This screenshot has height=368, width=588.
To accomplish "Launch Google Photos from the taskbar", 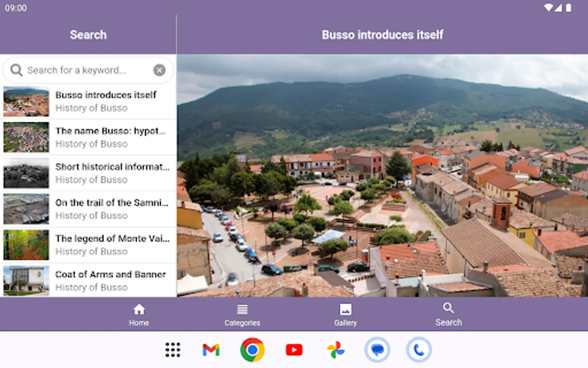I will click(x=336, y=350).
